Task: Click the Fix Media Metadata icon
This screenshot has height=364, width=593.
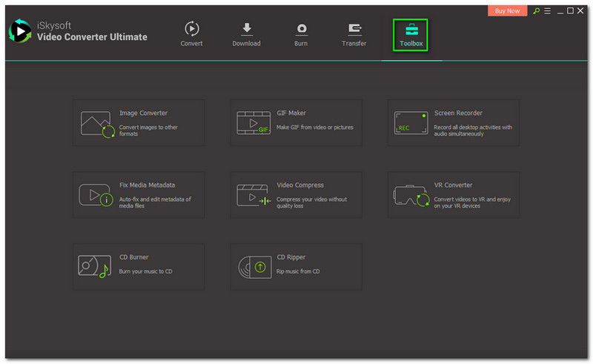Action: click(96, 195)
